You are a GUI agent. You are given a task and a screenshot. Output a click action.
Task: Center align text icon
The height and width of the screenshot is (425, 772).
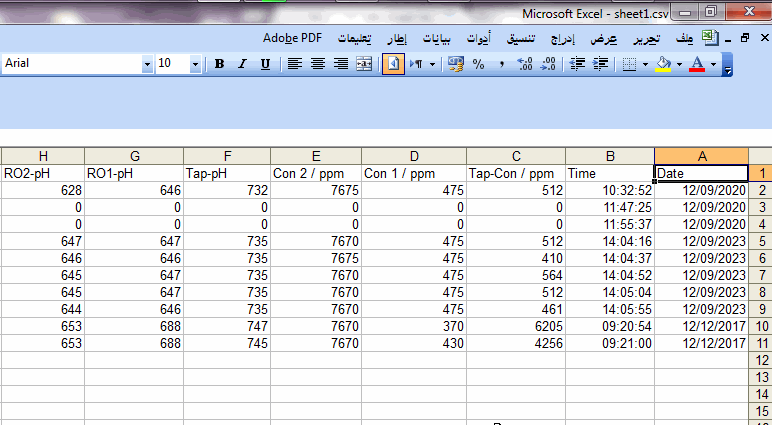click(318, 64)
